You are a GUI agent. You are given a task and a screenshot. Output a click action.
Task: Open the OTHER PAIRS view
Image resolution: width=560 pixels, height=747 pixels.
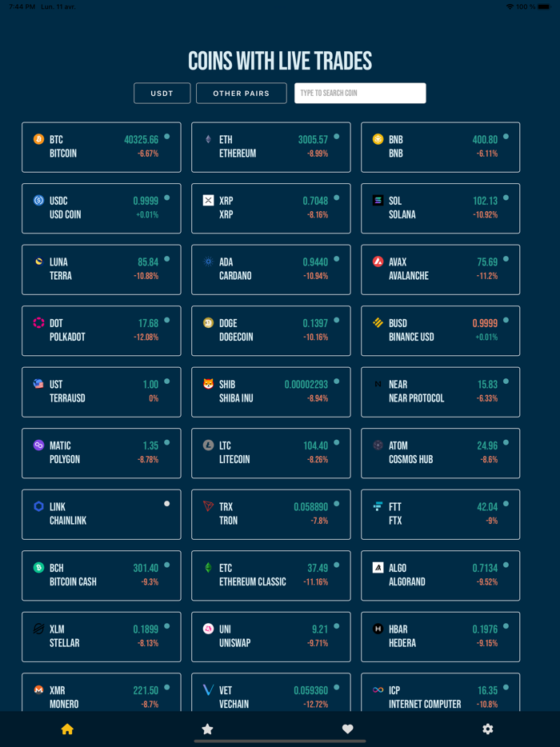tap(241, 93)
